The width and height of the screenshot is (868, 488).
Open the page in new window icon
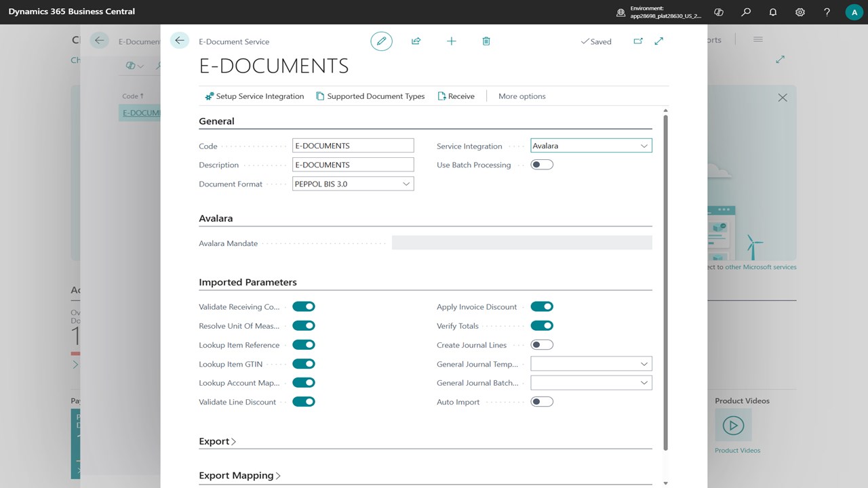click(x=638, y=41)
